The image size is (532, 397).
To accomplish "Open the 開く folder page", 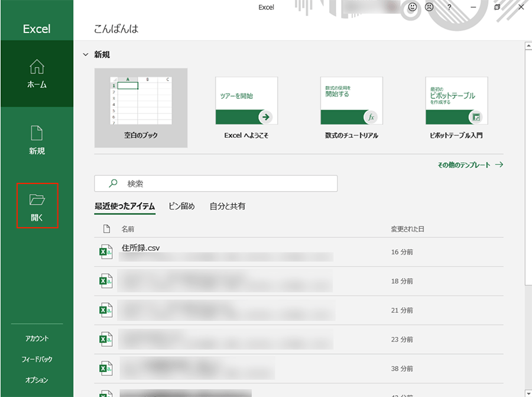I will point(37,206).
